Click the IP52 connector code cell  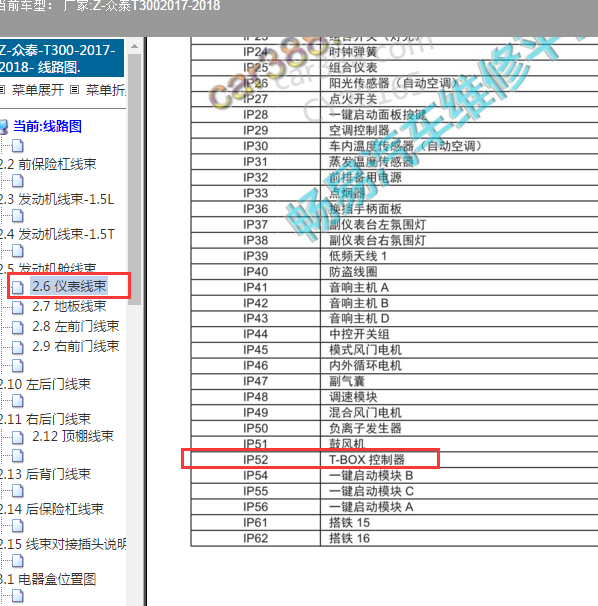pos(256,460)
